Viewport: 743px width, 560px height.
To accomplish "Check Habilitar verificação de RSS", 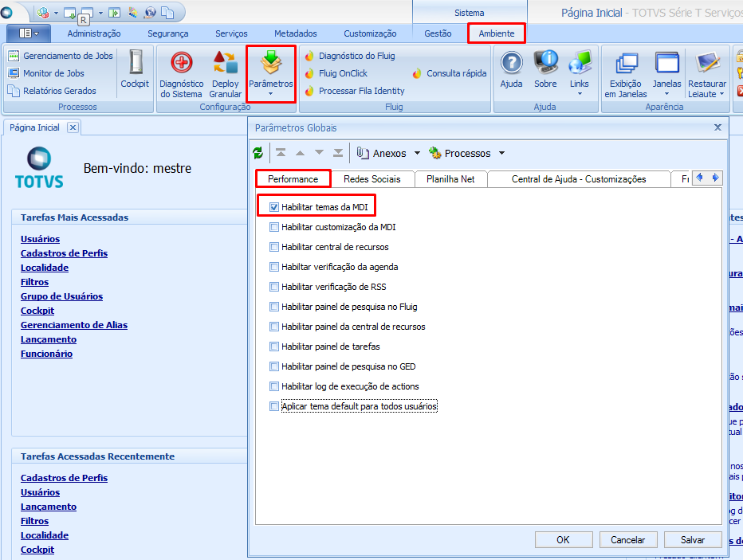I will tap(274, 287).
